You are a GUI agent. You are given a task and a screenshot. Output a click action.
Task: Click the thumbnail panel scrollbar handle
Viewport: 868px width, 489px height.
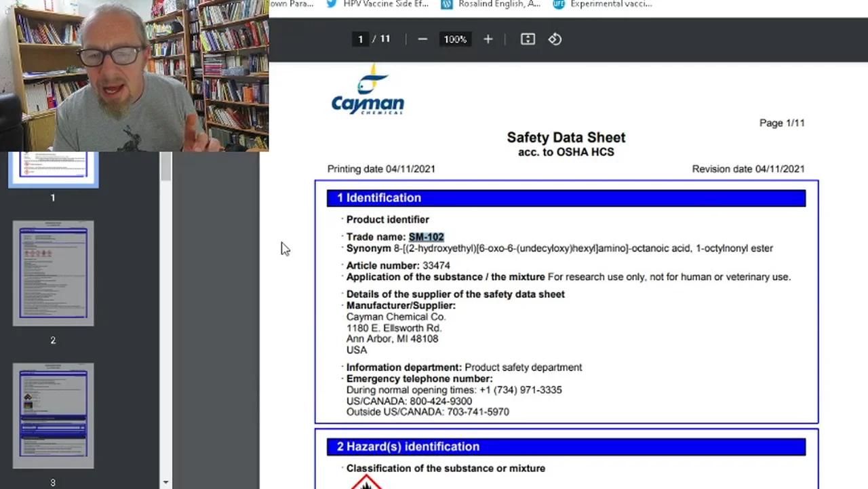165,166
